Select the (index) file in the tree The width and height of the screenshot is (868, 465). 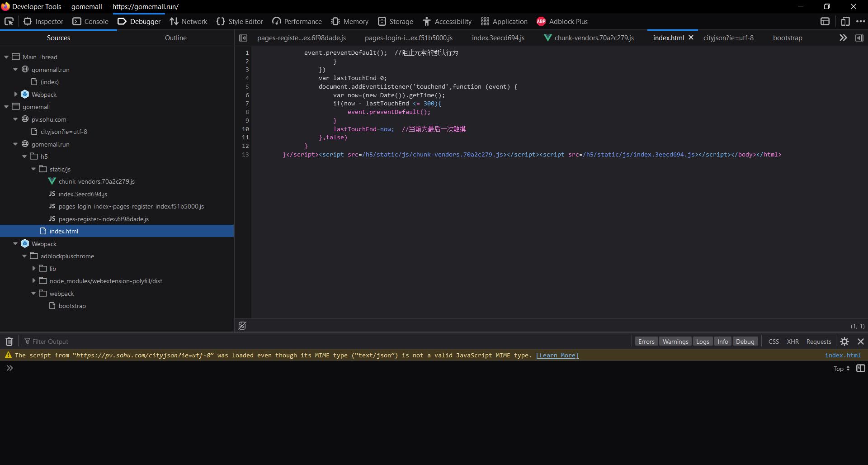click(49, 82)
